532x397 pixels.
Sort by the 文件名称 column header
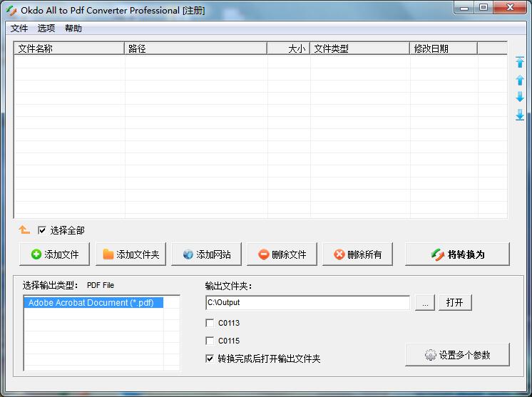point(69,48)
